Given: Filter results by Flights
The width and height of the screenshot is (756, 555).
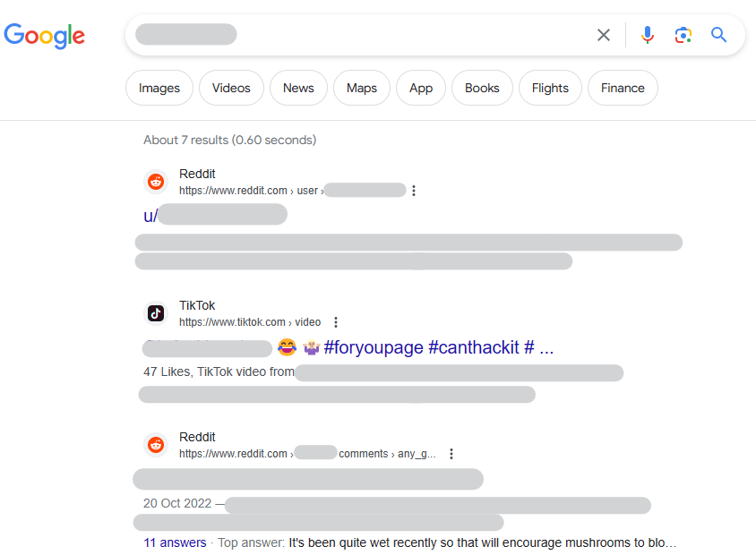Looking at the screenshot, I should [550, 88].
